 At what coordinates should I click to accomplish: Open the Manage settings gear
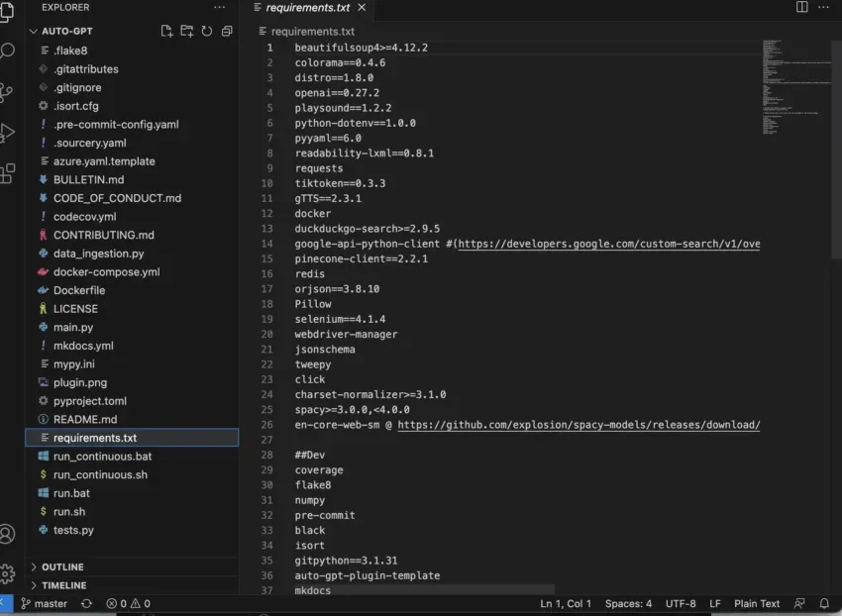(8, 573)
